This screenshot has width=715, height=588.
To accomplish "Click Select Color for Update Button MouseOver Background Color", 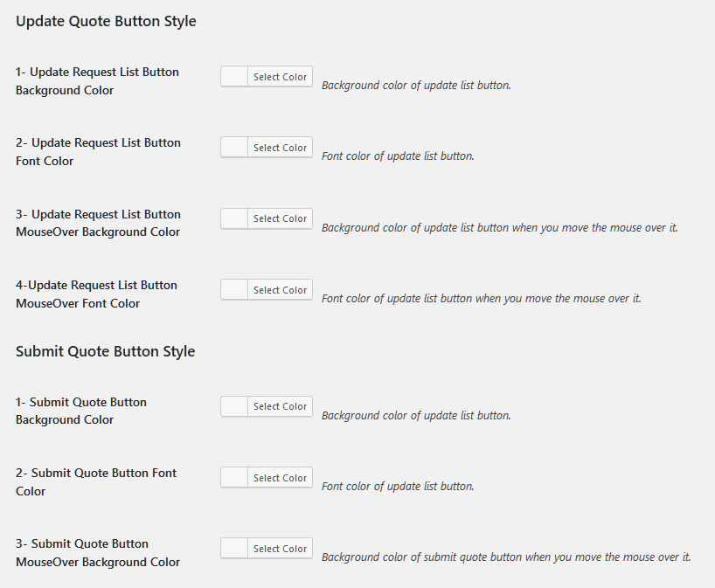I will click(280, 218).
